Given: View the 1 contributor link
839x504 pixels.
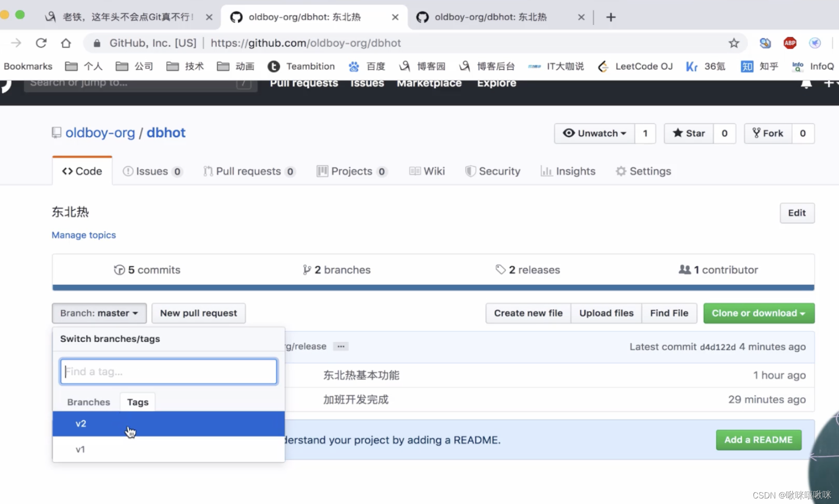Looking at the screenshot, I should pos(719,270).
